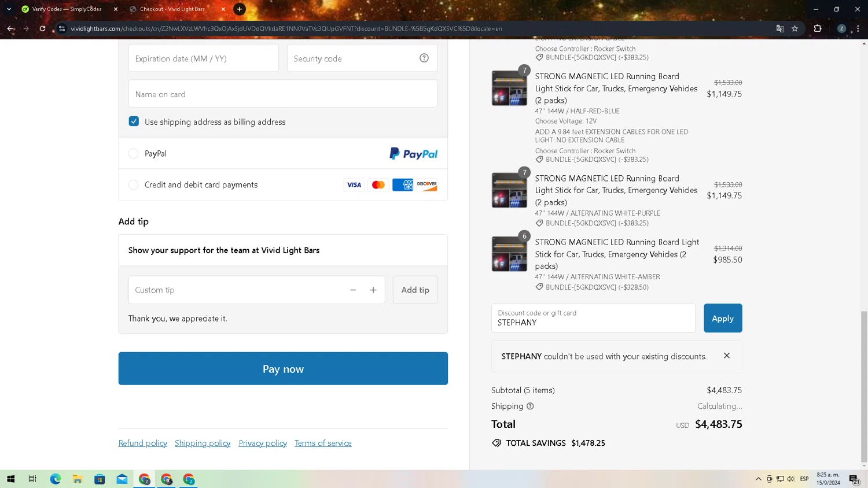Click the Pay now button
Image resolution: width=868 pixels, height=488 pixels.
(x=283, y=368)
